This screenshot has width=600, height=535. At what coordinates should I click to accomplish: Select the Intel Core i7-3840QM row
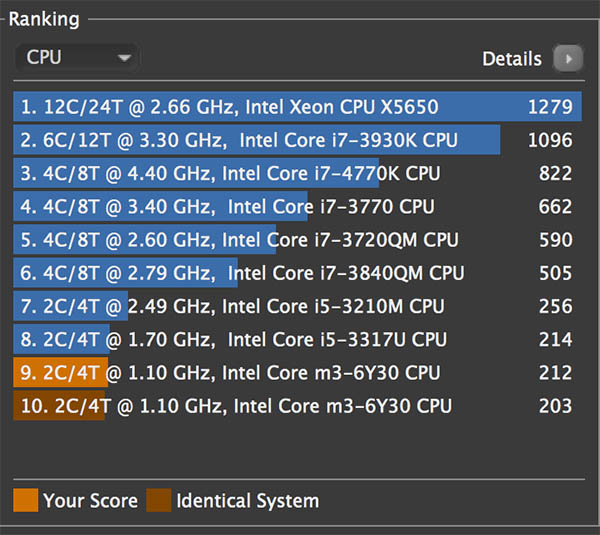pos(297,273)
